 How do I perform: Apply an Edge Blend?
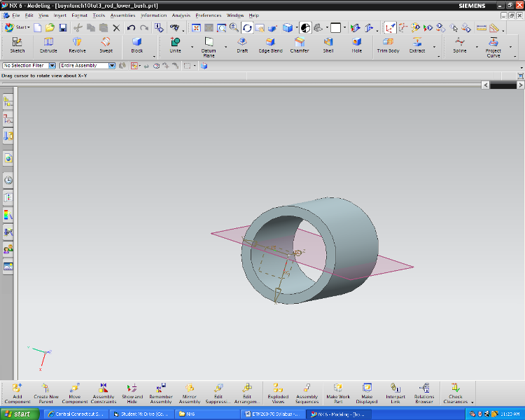point(270,45)
